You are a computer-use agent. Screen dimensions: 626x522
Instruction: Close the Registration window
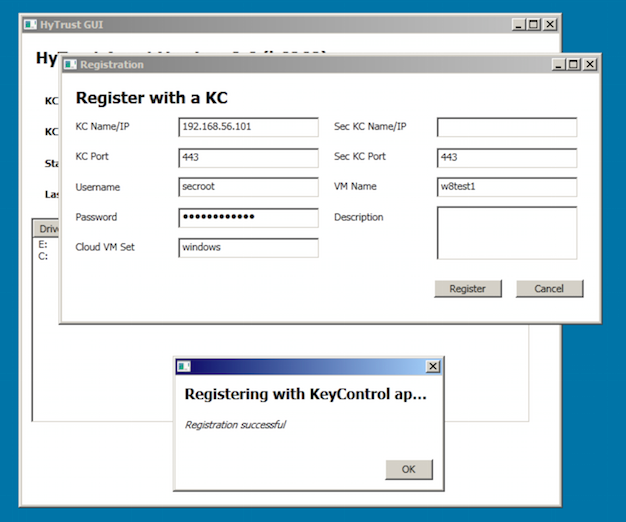(590, 64)
